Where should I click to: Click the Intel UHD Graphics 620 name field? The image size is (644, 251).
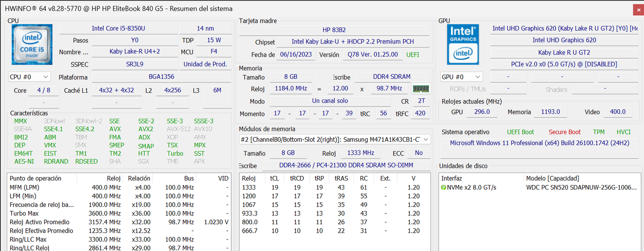(x=564, y=40)
